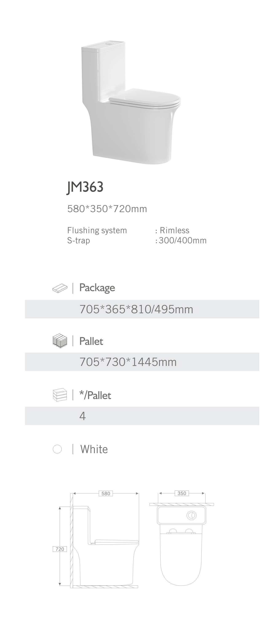The image size is (277, 644).
Task: Select the white color circle swatch
Action: [57, 449]
